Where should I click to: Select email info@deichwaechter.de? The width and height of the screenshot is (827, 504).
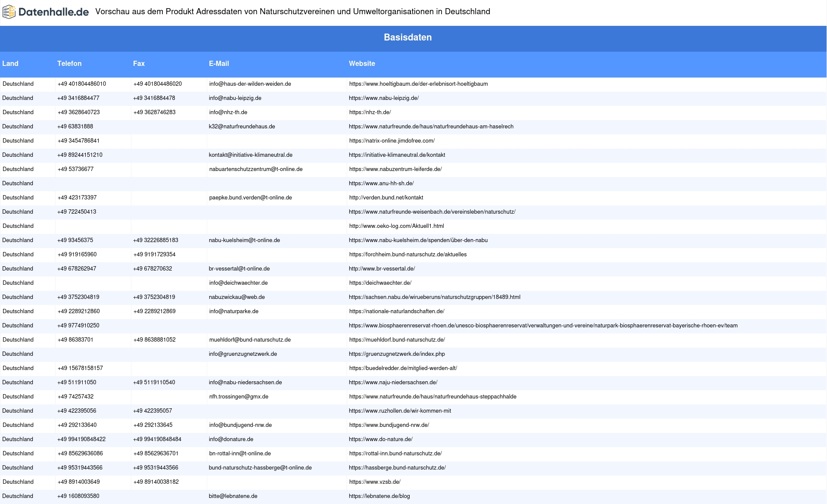[x=239, y=283]
